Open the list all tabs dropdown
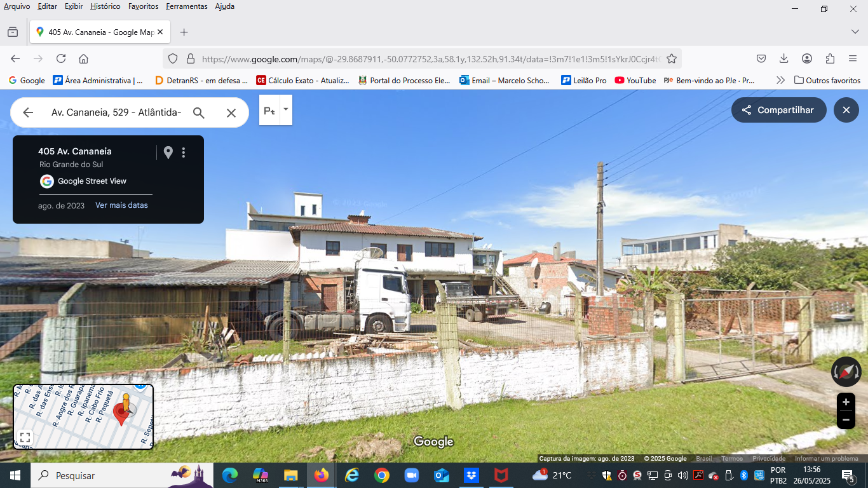The image size is (868, 488). (x=855, y=32)
